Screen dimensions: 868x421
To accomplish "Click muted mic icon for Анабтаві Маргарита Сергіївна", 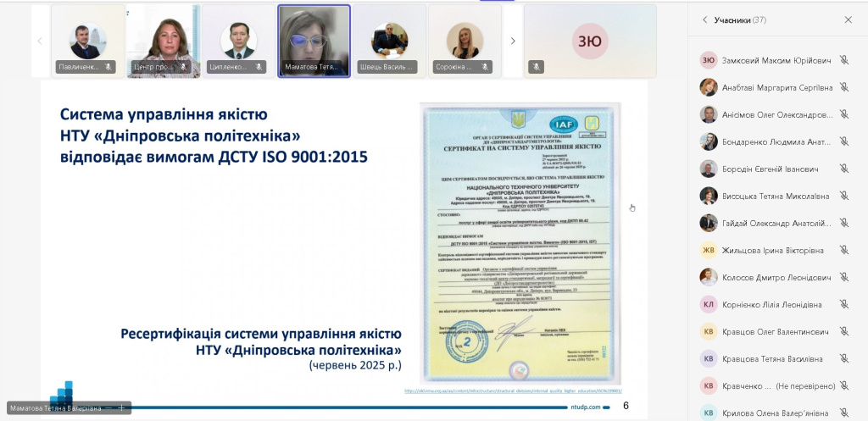I will pyautogui.click(x=843, y=87).
